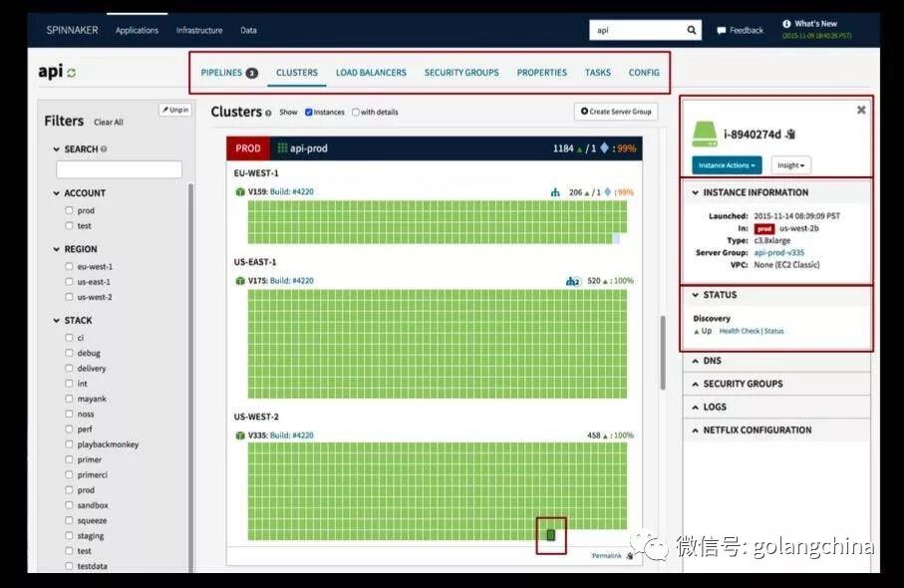This screenshot has height=588, width=904.
Task: Click the EU-WEST-1 load balancer icon
Action: (x=555, y=192)
